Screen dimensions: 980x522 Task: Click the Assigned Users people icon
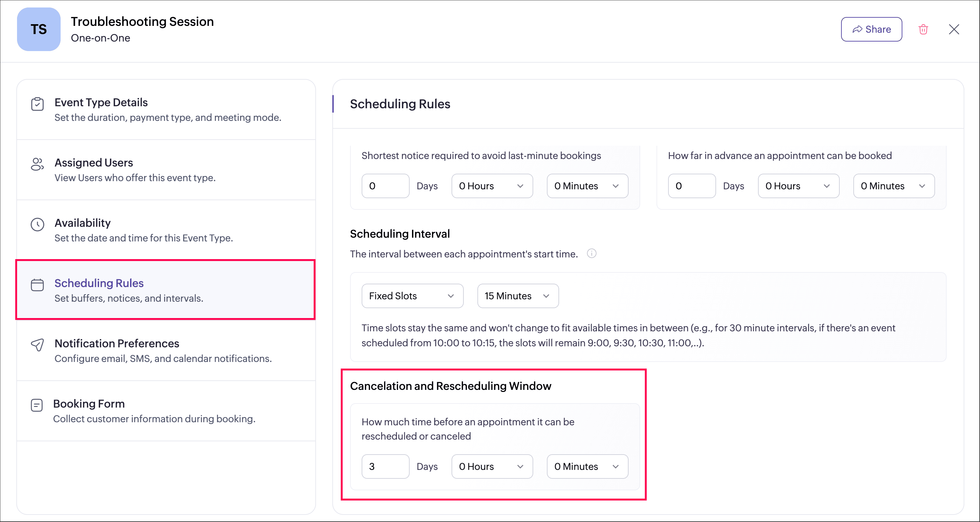click(x=37, y=164)
